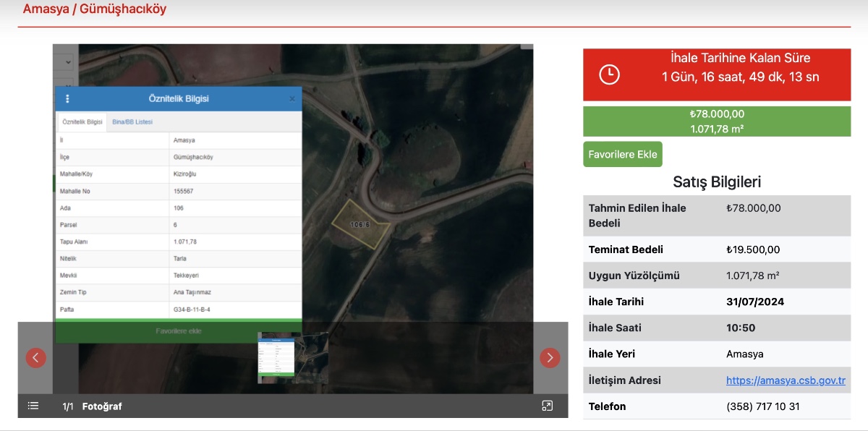This screenshot has height=431, width=868.
Task: Close the Öznitelik Bilgisi popup with X
Action: point(292,99)
